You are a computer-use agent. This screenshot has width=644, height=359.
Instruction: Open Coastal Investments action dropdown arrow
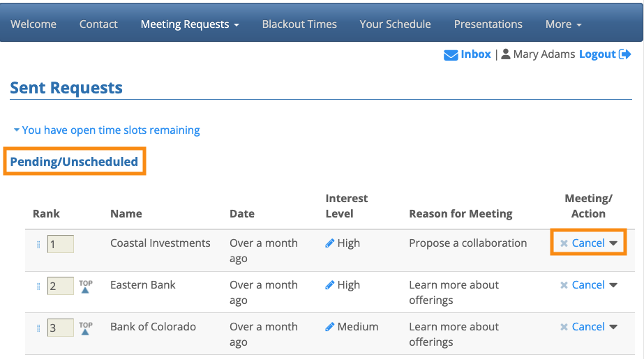point(613,243)
